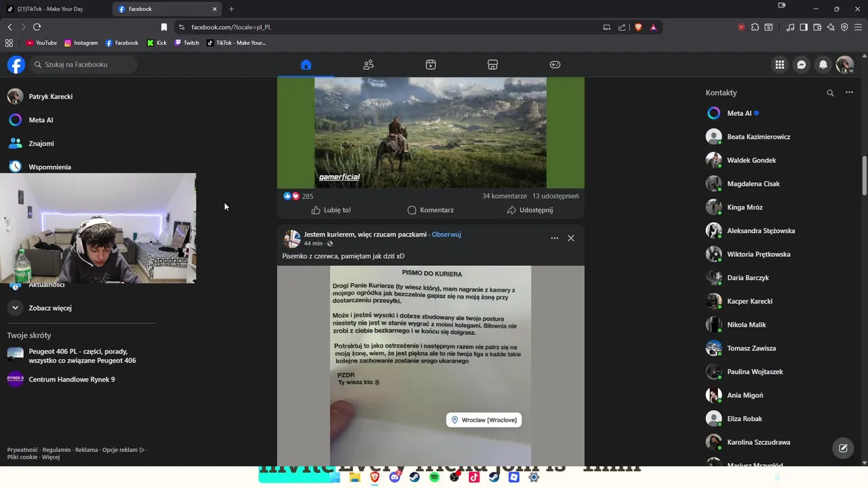The image size is (868, 488).
Task: Open post options three-dot menu
Action: click(555, 238)
